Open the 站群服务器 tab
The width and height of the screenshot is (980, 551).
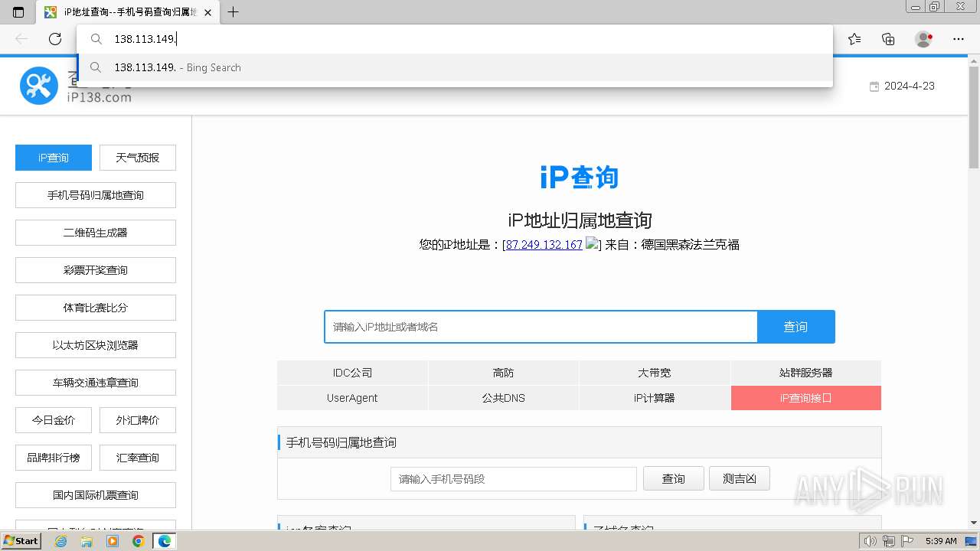[805, 373]
